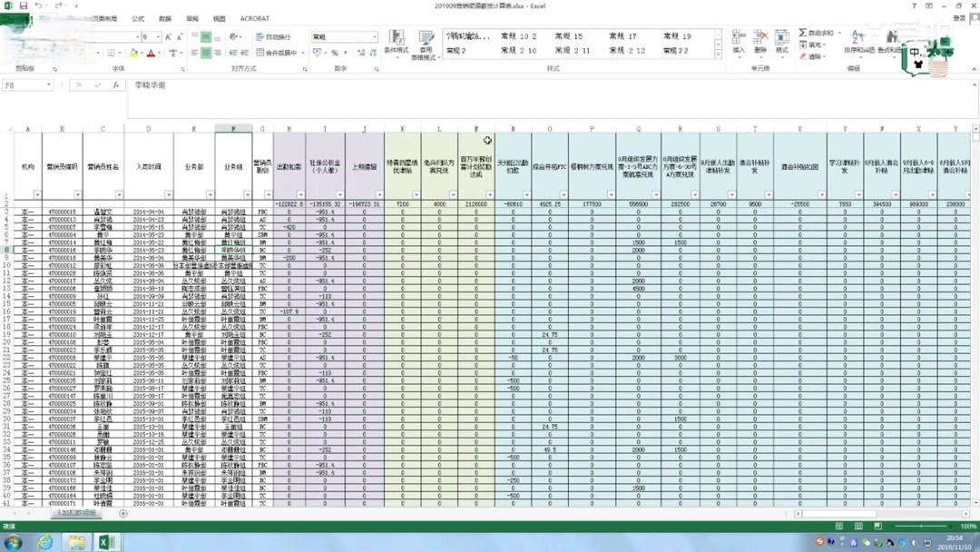The width and height of the screenshot is (980, 552).
Task: Click the Delete cells (删除) icon
Action: [760, 41]
